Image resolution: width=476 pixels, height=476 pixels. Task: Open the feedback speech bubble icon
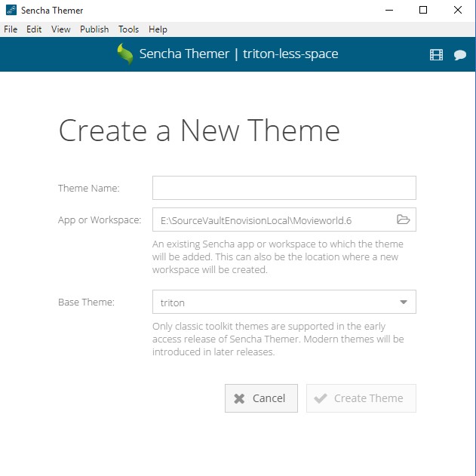point(460,55)
